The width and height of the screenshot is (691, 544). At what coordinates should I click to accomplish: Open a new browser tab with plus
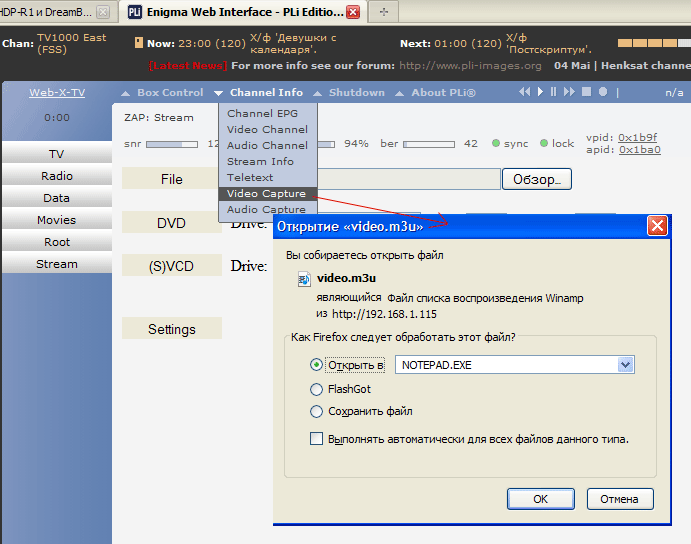(x=384, y=12)
